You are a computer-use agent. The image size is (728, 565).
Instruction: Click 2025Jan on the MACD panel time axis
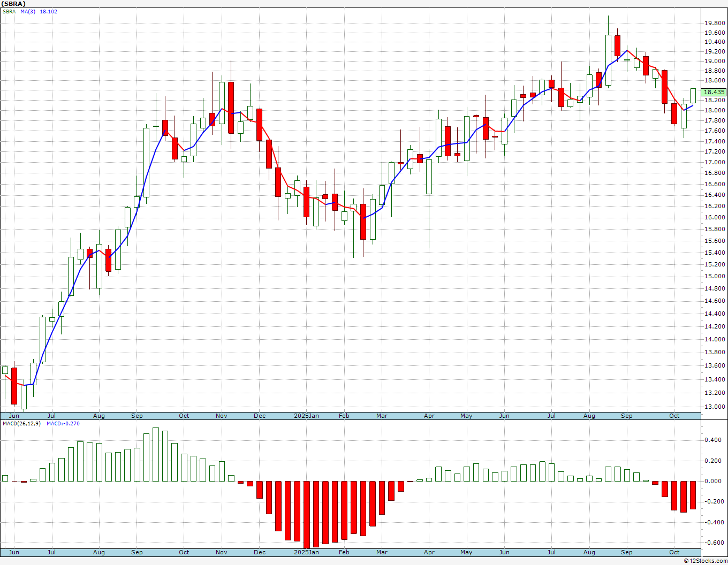(x=307, y=552)
